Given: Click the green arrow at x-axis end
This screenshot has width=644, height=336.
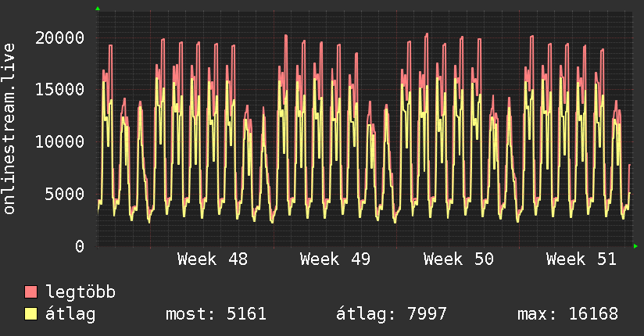Looking at the screenshot, I should pos(635,246).
